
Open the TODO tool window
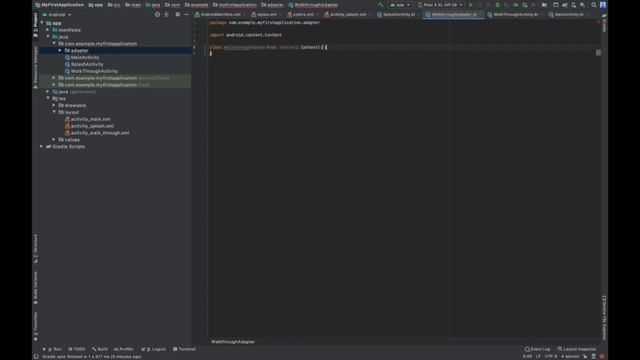click(77, 349)
